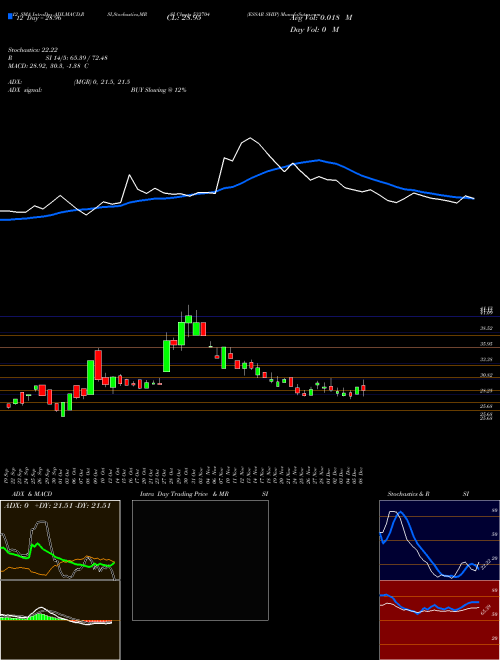Click the '38.52' price axis label
The image size is (500, 660).
(x=486, y=328)
